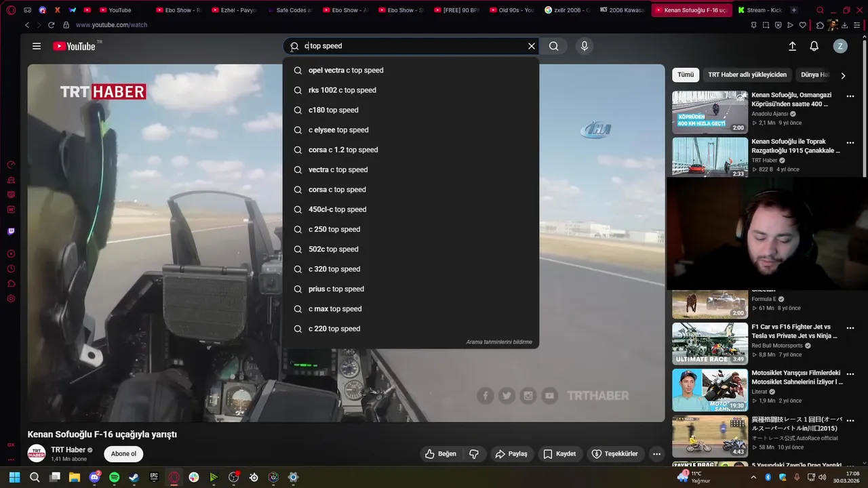868x488 pixels.
Task: Click the search magnifier button
Action: click(x=554, y=46)
